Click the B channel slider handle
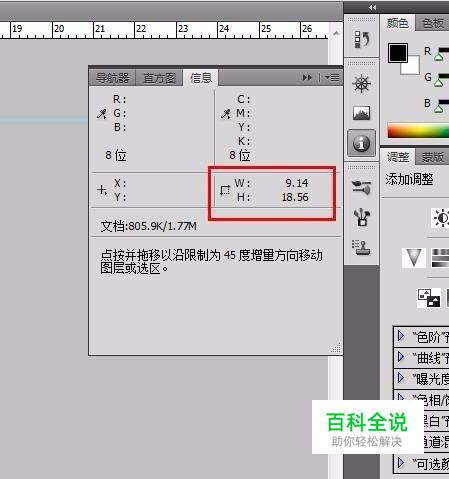 439,109
